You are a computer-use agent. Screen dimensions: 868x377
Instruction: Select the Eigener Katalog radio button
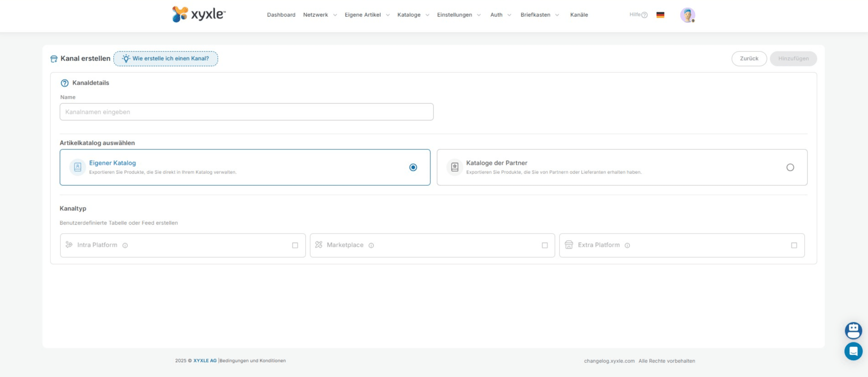pyautogui.click(x=413, y=168)
